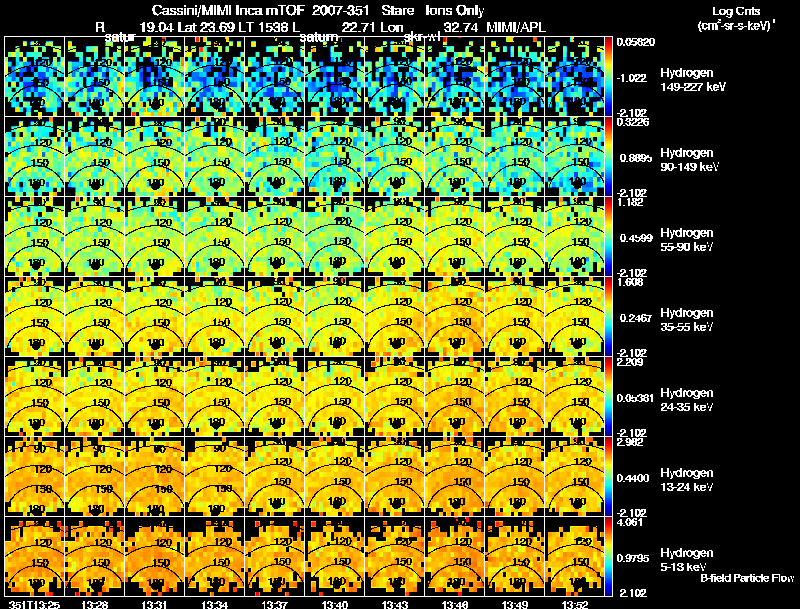Screen dimensions: 800x609
Task: Open the 13-24 keV image panel at 13:49
Action: (x=515, y=476)
